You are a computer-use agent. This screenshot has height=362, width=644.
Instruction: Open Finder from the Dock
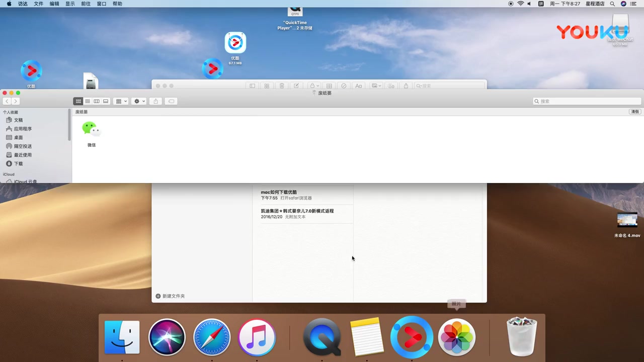click(122, 337)
